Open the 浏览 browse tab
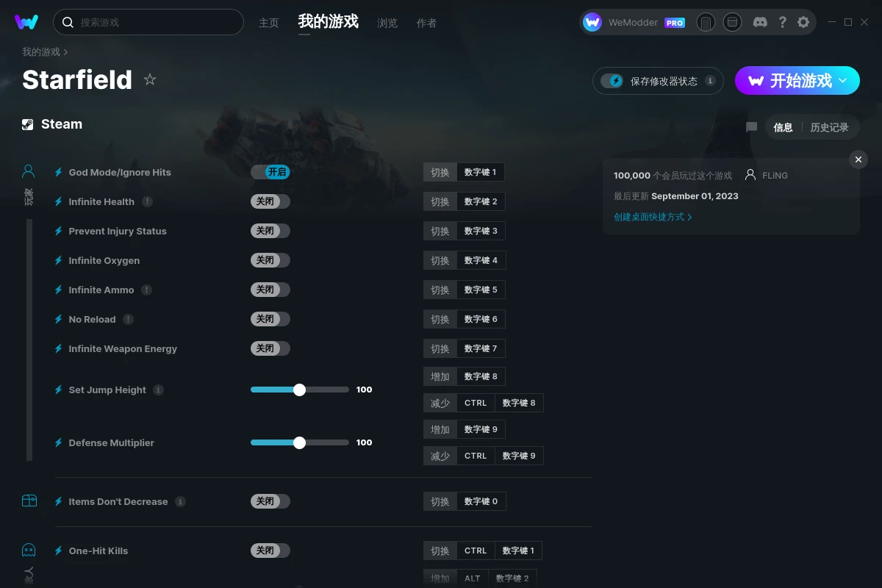 pyautogui.click(x=387, y=23)
